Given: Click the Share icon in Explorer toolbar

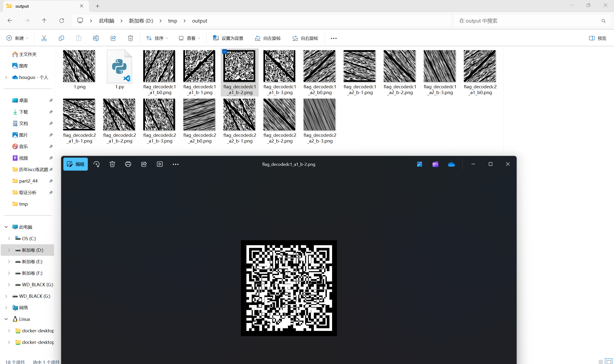Looking at the screenshot, I should (113, 38).
